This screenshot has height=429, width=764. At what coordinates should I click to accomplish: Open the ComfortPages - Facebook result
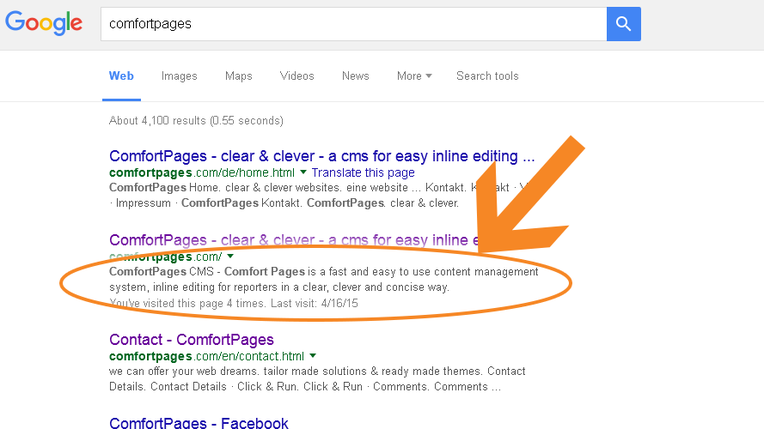(198, 423)
